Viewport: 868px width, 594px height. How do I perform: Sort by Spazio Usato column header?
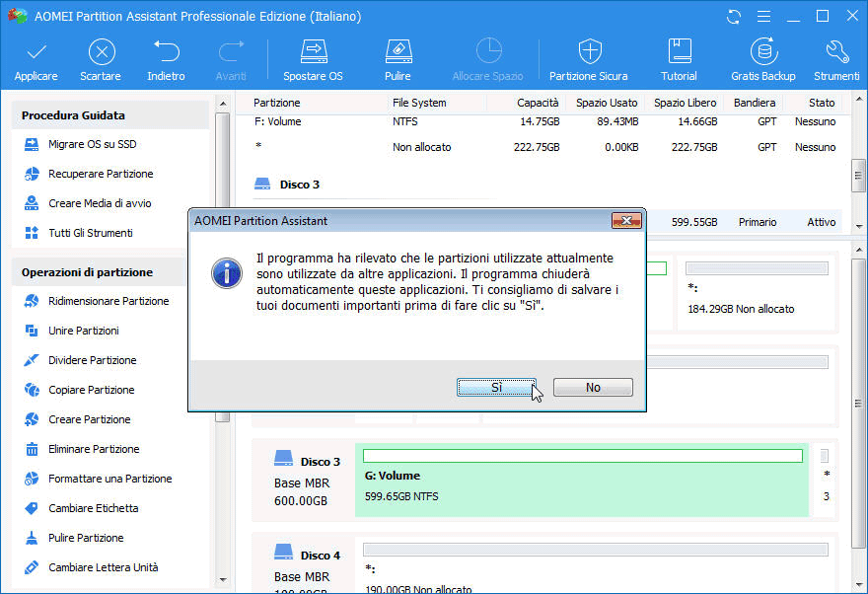coord(607,103)
